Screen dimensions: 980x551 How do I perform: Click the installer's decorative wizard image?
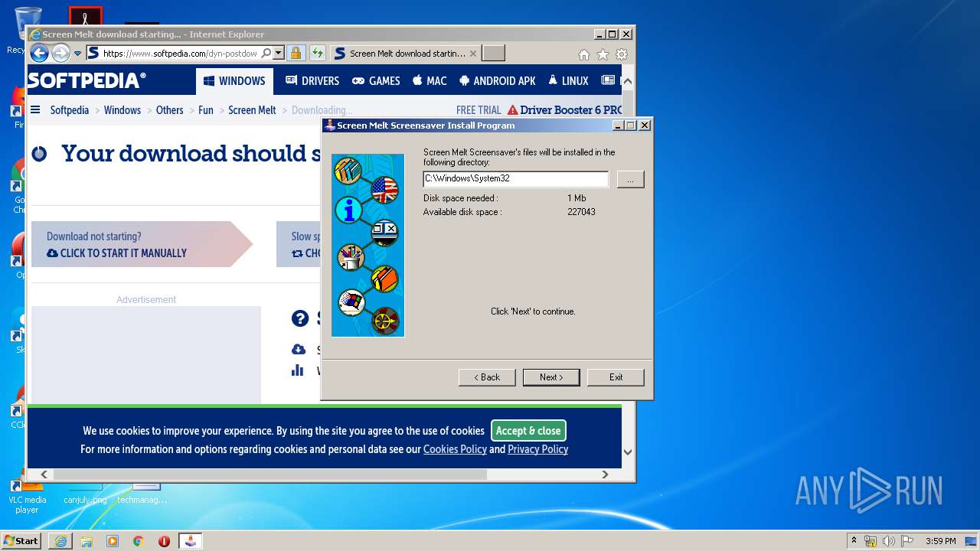coord(367,246)
